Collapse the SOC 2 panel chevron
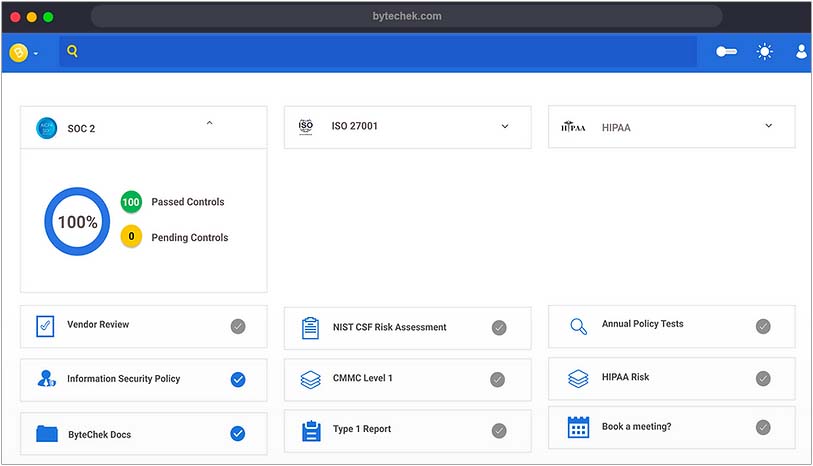 point(209,123)
